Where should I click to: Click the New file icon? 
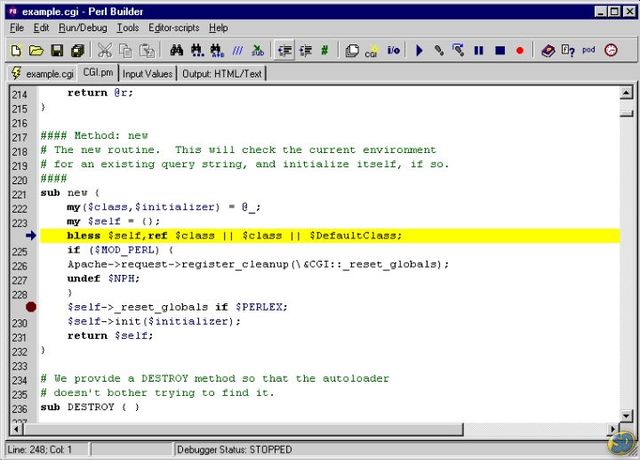[16, 51]
